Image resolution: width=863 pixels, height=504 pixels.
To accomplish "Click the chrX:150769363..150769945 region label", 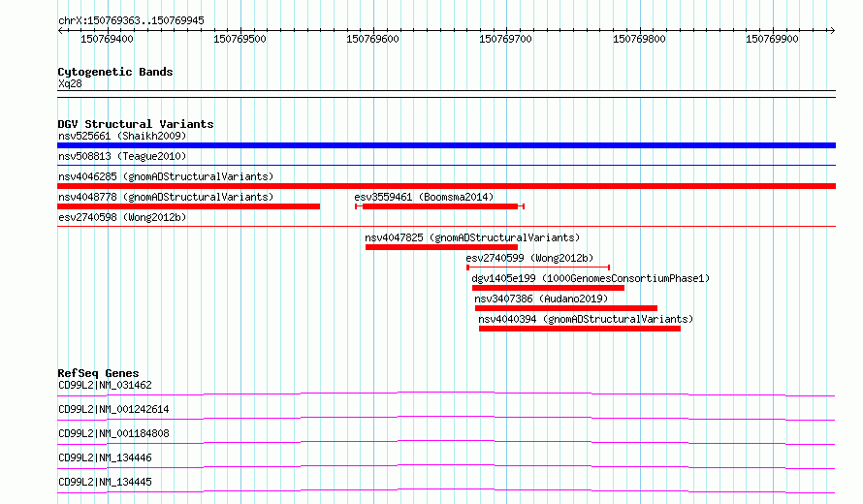I will [x=131, y=20].
